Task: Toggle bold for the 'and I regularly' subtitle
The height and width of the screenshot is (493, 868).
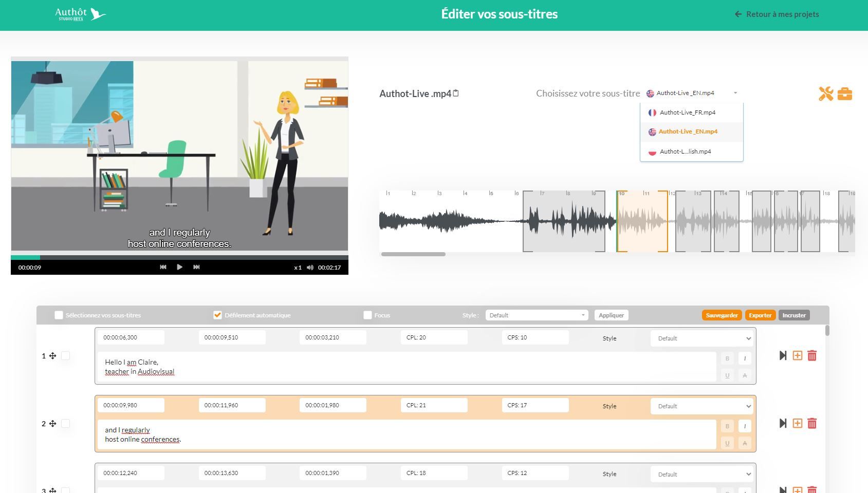Action: click(x=727, y=426)
